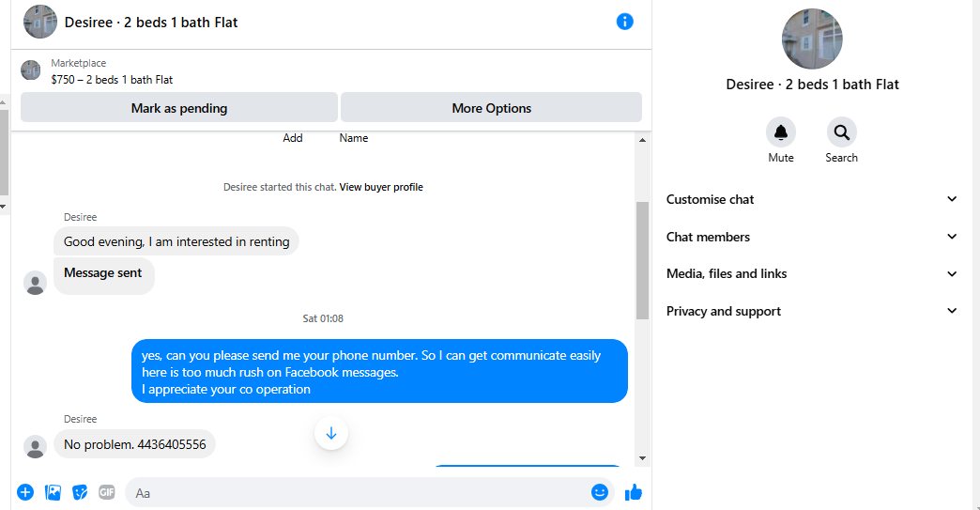
Task: Send a thumbs-up like
Action: 633,492
